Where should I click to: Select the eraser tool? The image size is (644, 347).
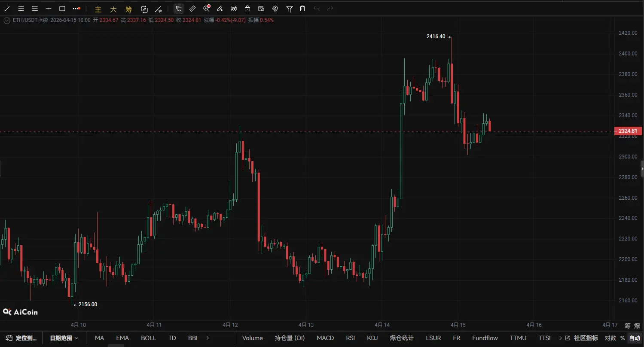220,9
